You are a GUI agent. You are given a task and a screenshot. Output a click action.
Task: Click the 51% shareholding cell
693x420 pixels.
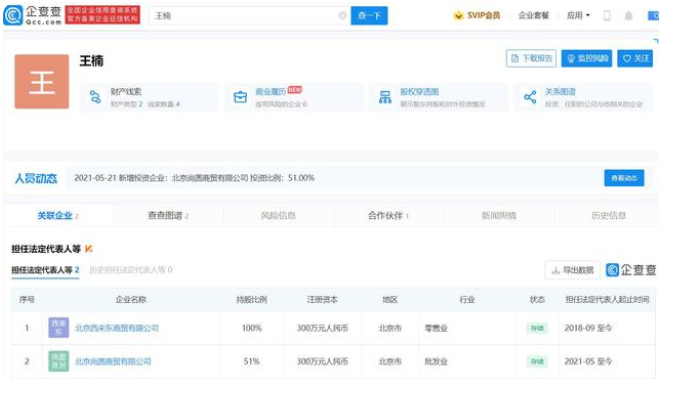[x=251, y=362]
